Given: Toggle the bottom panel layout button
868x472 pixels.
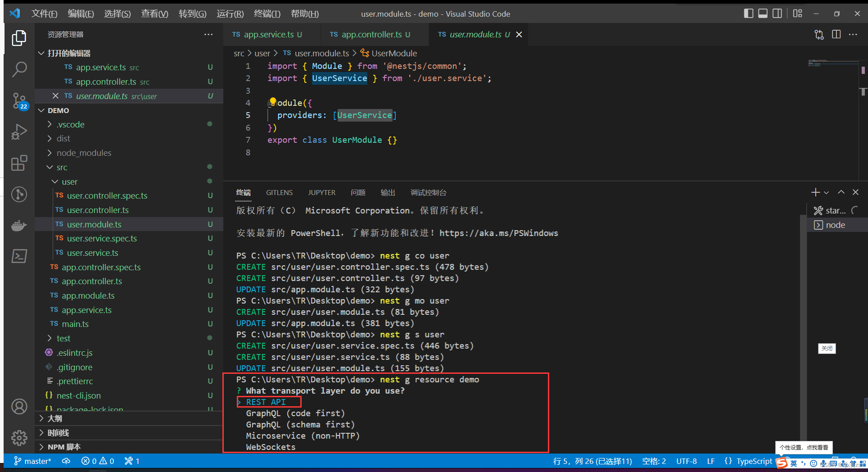Looking at the screenshot, I should [763, 14].
